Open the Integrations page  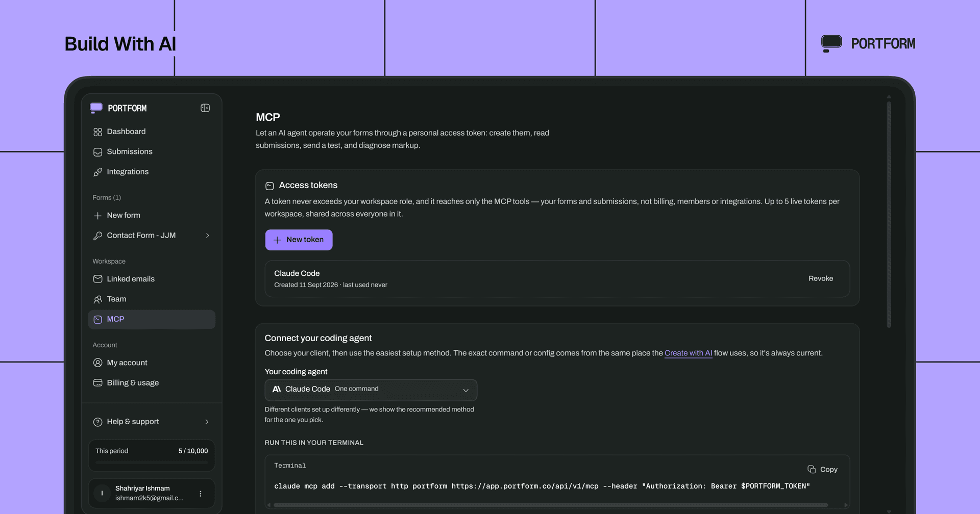(x=152, y=172)
